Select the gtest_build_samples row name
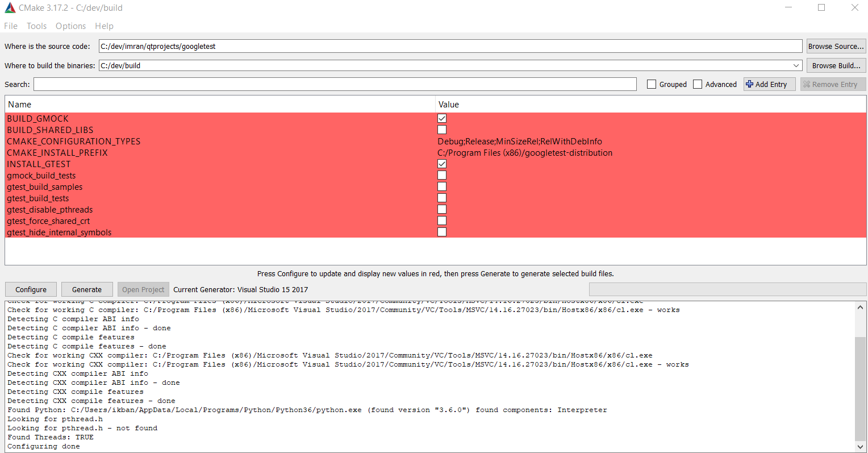868x453 pixels. [45, 186]
